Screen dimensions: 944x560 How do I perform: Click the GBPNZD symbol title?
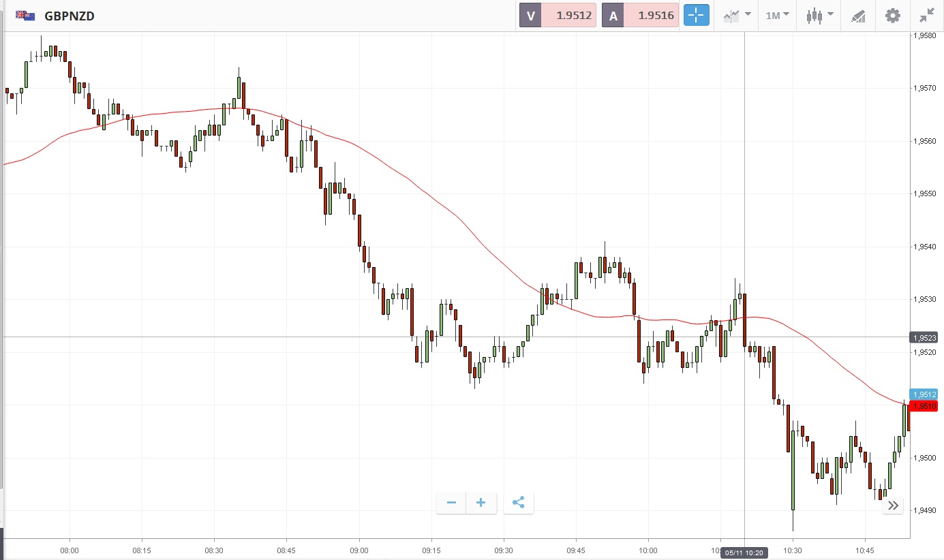[x=70, y=16]
